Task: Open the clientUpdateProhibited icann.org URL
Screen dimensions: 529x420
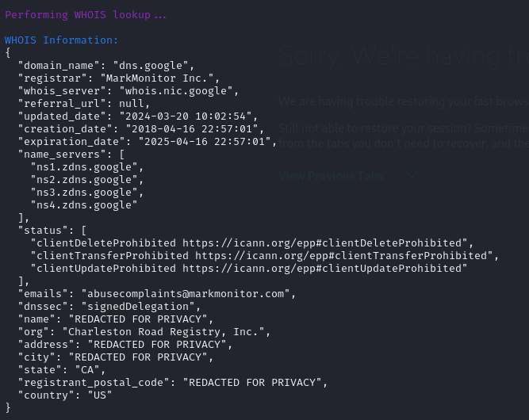Action: click(322, 269)
